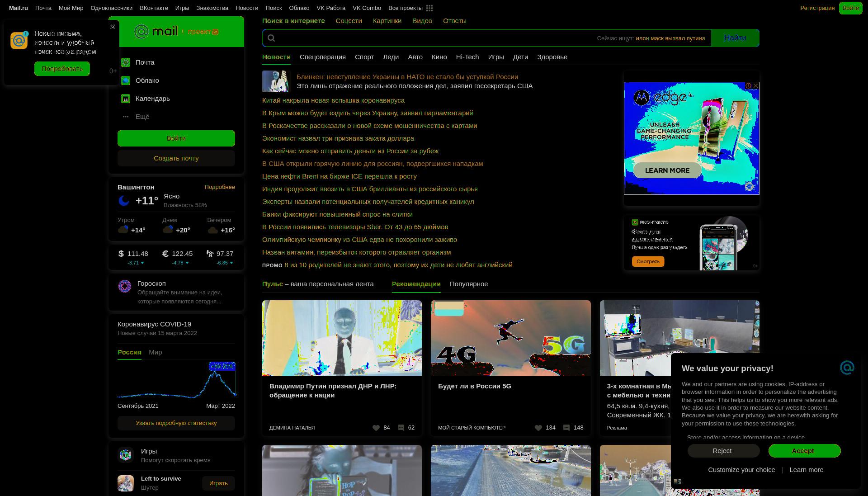Click the morning weather cloud icon

pos(123,230)
